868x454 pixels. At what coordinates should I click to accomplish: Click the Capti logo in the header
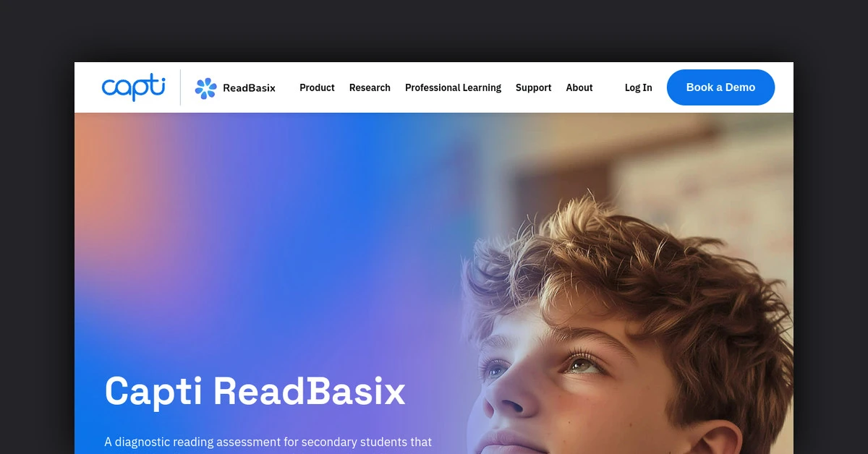[133, 87]
